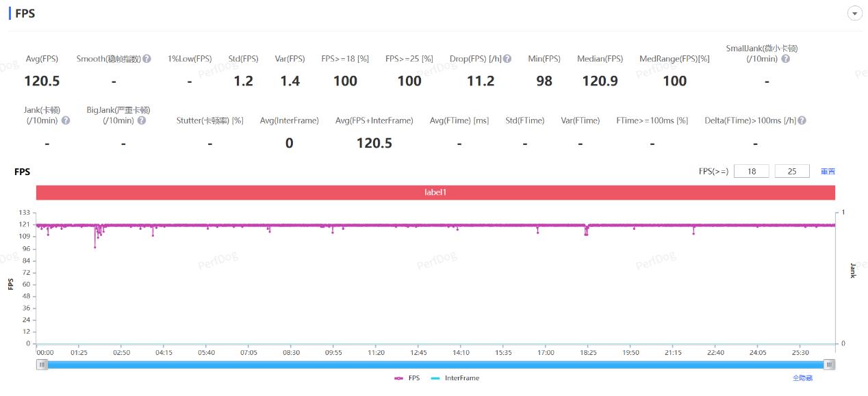Open the SmallJank (/10min) help tooltip icon
The width and height of the screenshot is (868, 396).
pos(785,59)
